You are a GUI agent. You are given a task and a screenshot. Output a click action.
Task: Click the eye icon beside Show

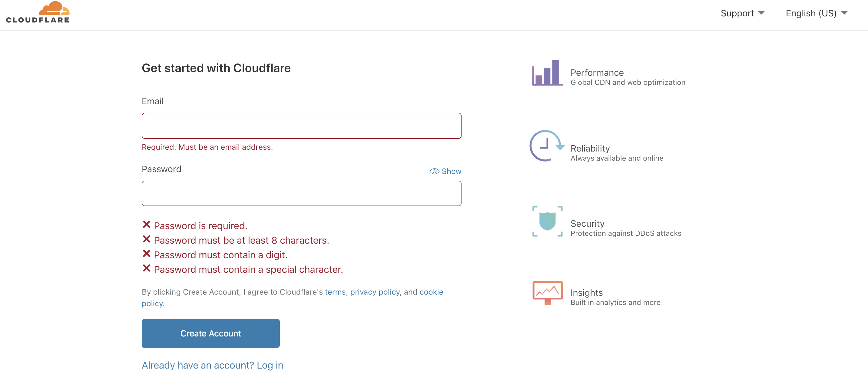click(434, 171)
